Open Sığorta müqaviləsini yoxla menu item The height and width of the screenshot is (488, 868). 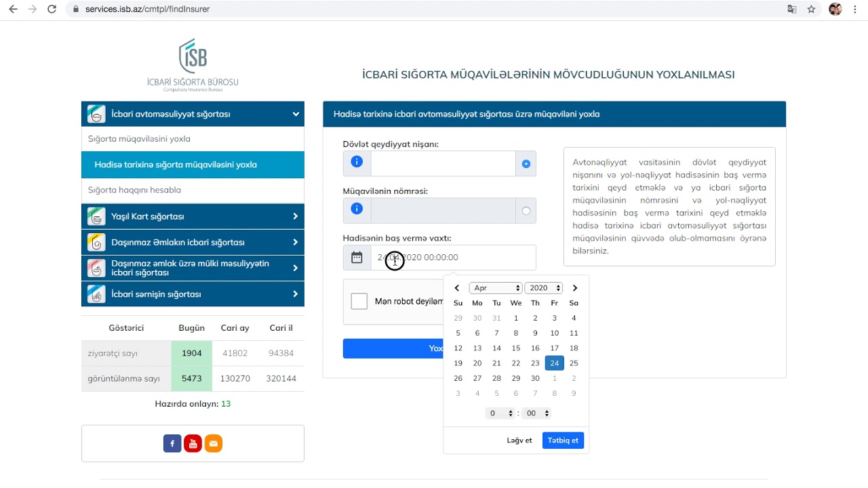[193, 139]
